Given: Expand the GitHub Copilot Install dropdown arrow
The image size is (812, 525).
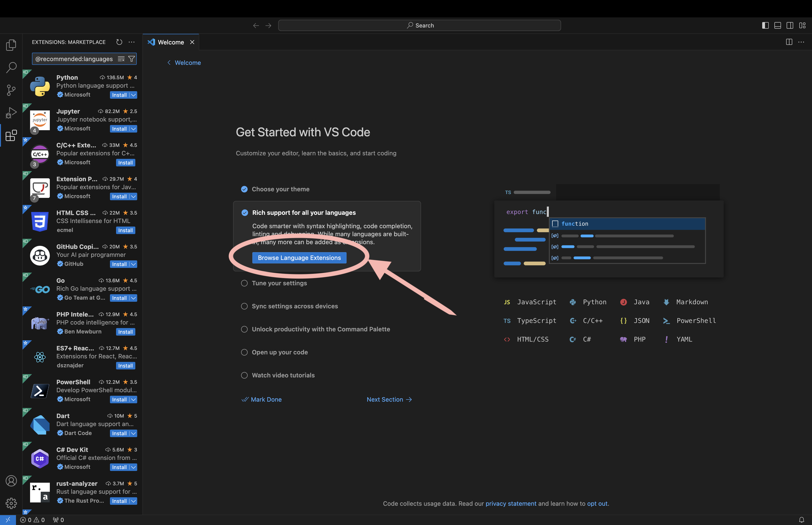Looking at the screenshot, I should [x=134, y=264].
